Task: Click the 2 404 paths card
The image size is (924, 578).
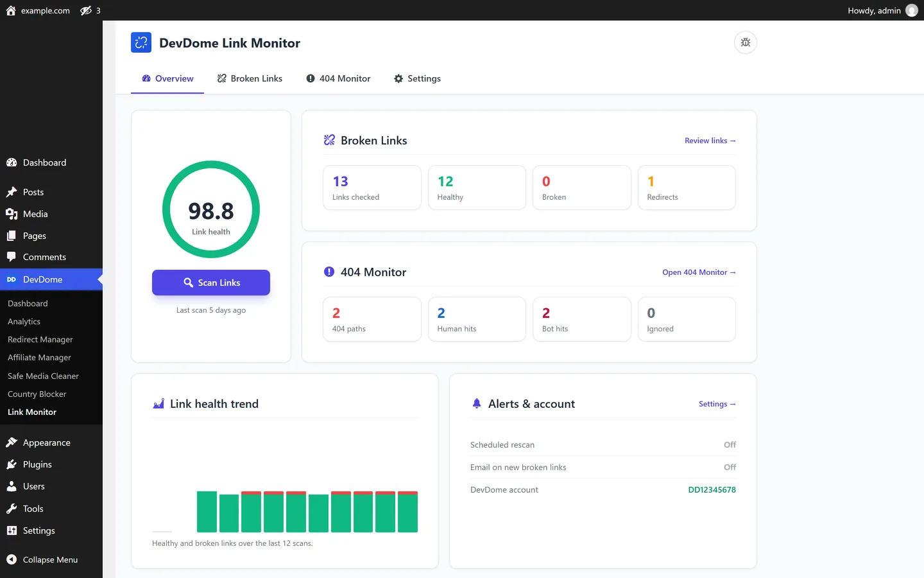Action: point(372,319)
